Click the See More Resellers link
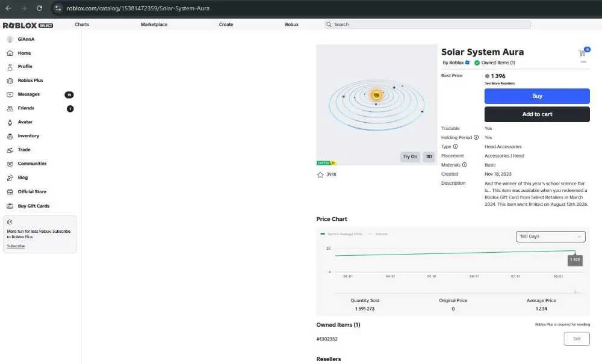 coord(500,83)
